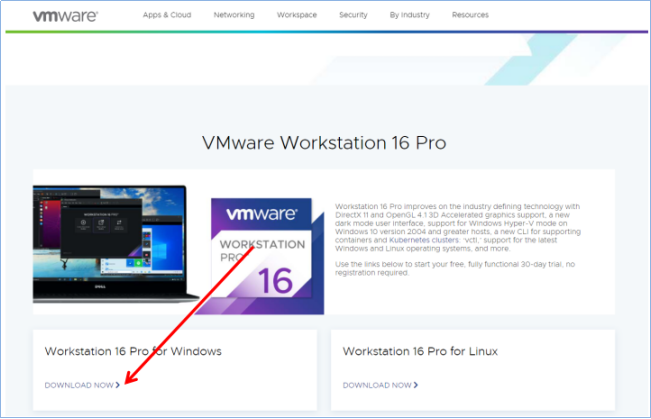Click the VMware logo in header
The height and width of the screenshot is (419, 651).
(65, 16)
